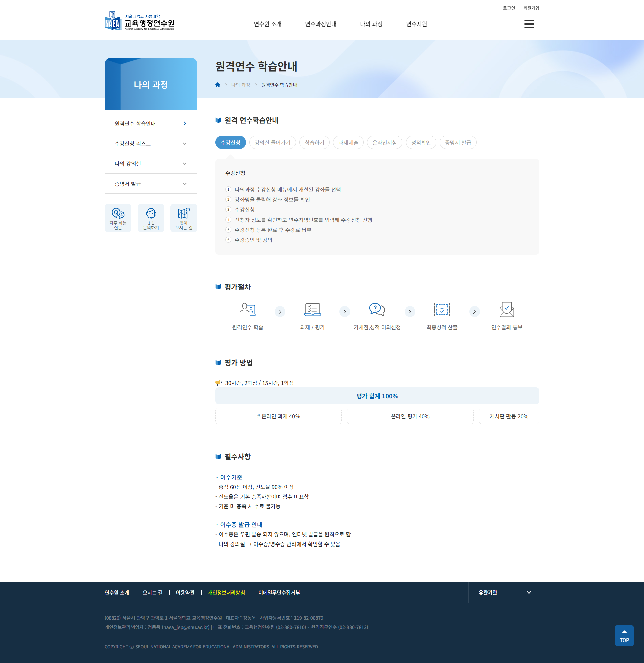Click the 로그인 link
Image resolution: width=644 pixels, height=663 pixels.
(508, 8)
